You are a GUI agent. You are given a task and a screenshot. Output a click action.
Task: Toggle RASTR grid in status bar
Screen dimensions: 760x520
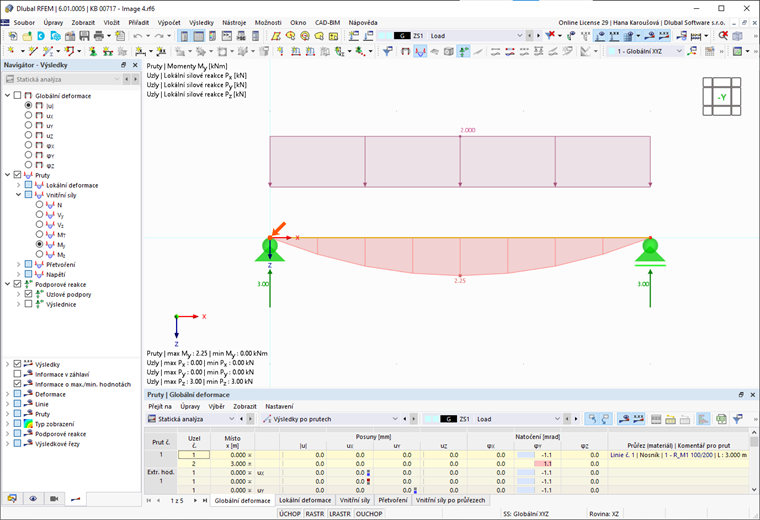(315, 514)
